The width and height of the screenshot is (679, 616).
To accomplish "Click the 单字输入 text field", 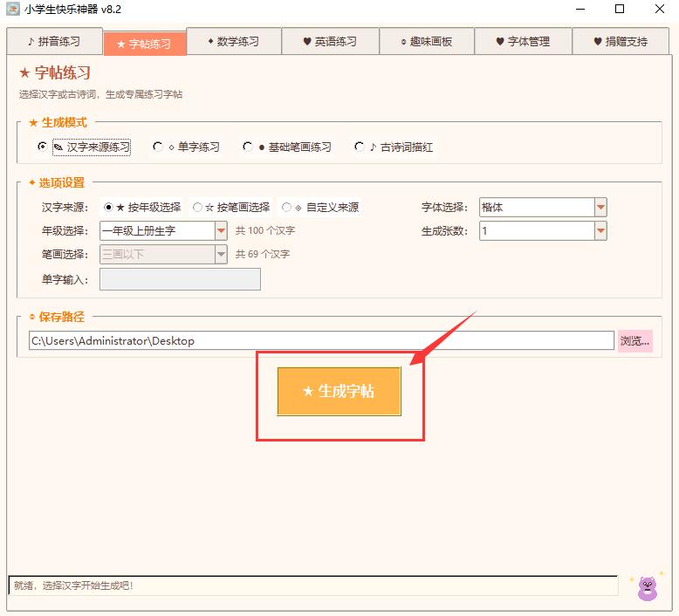I will point(180,279).
